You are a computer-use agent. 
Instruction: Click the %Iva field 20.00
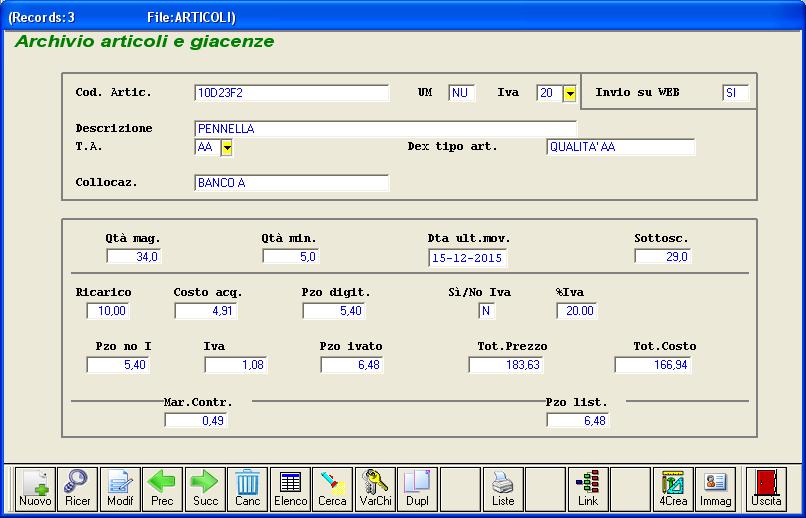click(x=577, y=311)
